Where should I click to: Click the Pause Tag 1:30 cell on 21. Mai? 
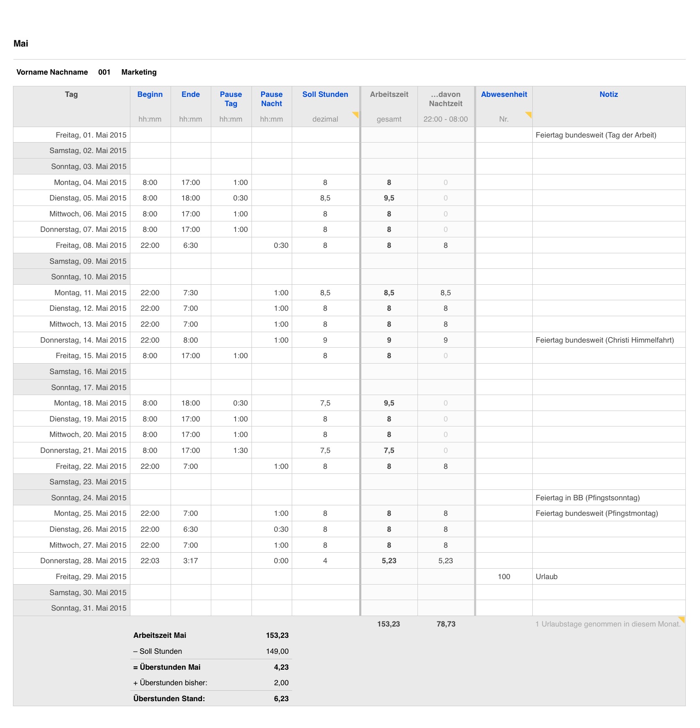[x=240, y=450]
